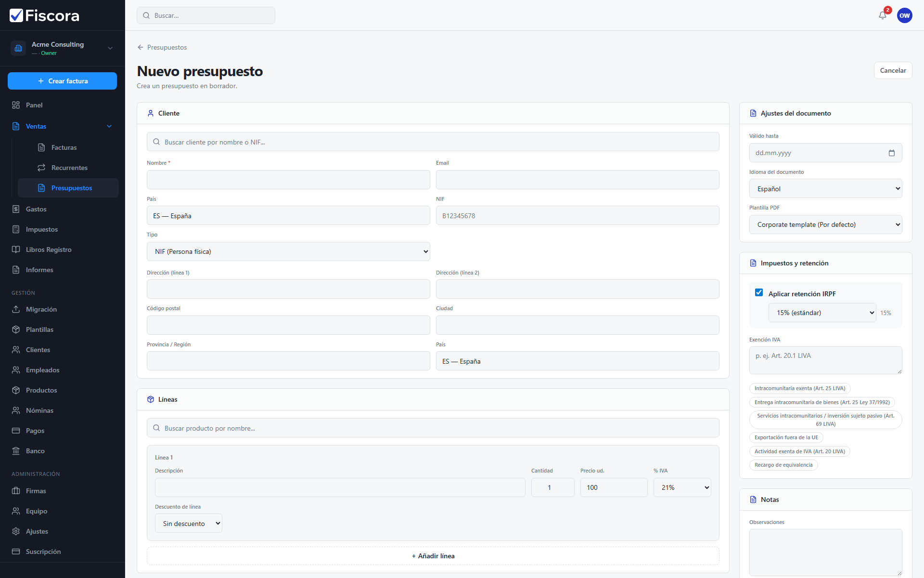Click the Acme Consulting building icon

[18, 48]
